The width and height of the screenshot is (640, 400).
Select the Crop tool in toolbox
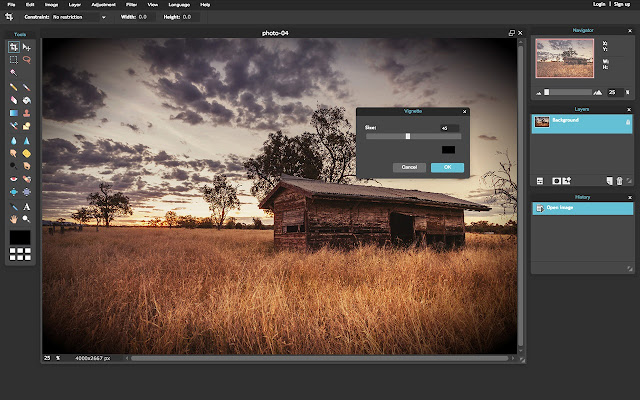click(x=14, y=47)
